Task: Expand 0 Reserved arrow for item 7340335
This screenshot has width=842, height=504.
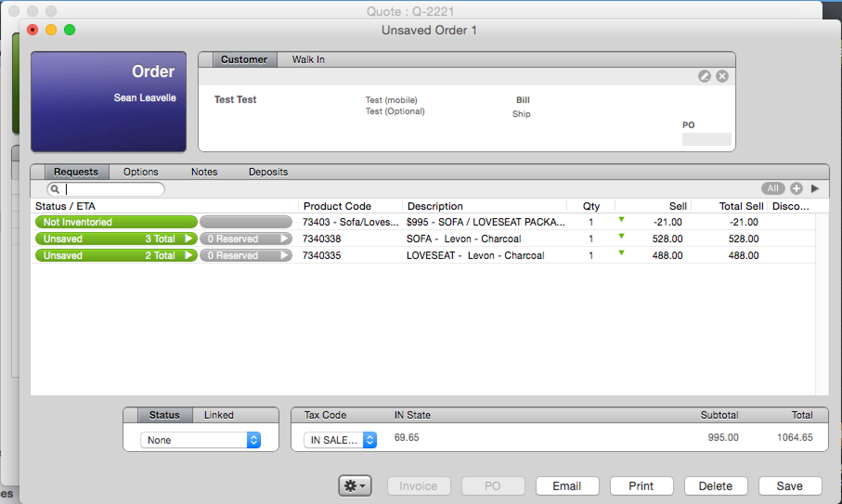Action: (284, 255)
